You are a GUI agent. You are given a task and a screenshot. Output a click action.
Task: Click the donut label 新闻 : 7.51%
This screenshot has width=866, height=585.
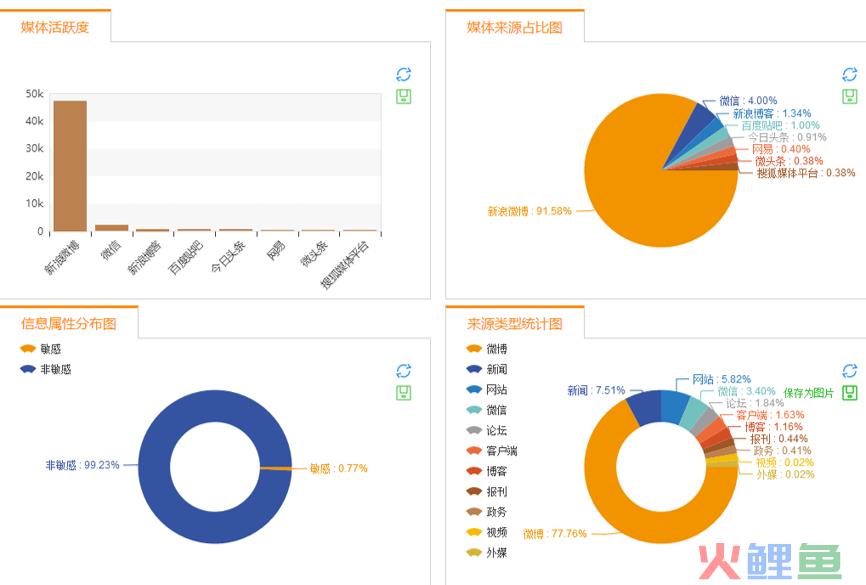tap(596, 391)
